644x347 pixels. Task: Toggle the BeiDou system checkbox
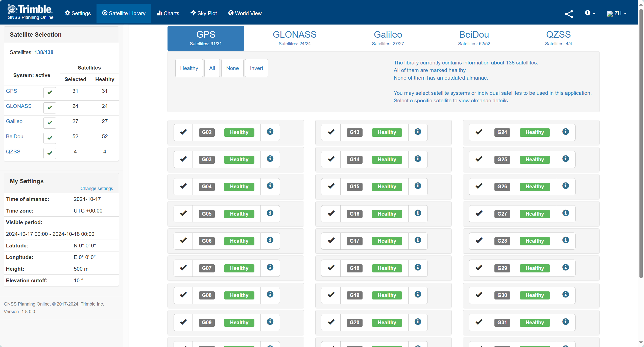tap(50, 138)
